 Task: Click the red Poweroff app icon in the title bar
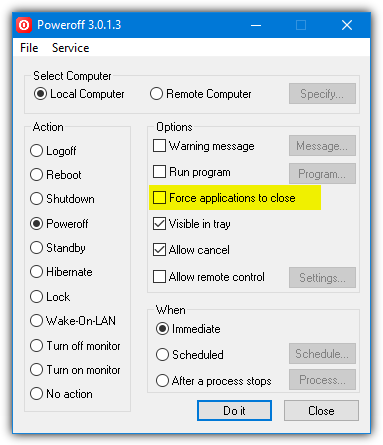tap(24, 25)
